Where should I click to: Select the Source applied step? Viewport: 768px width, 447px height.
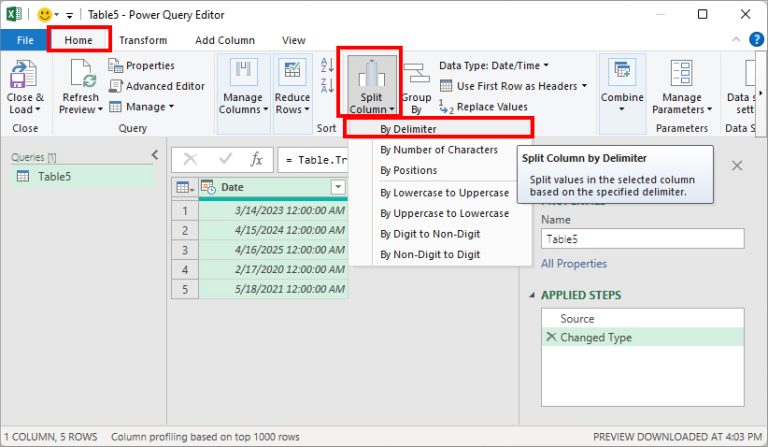577,319
